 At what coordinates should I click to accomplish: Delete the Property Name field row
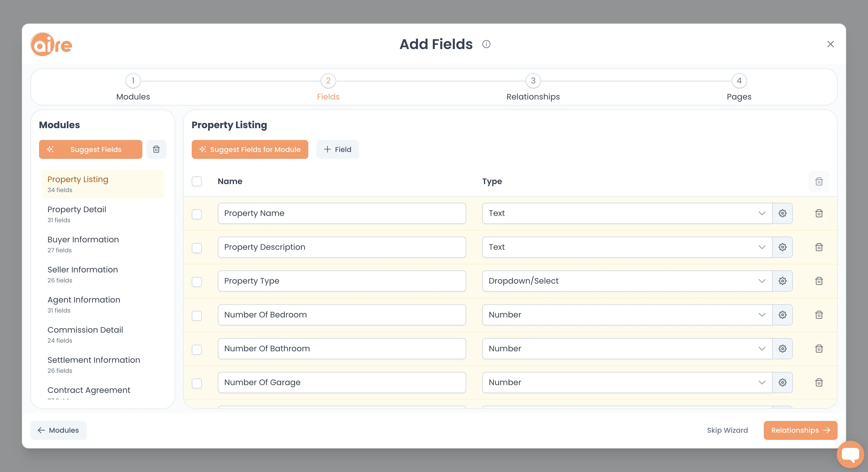tap(819, 213)
